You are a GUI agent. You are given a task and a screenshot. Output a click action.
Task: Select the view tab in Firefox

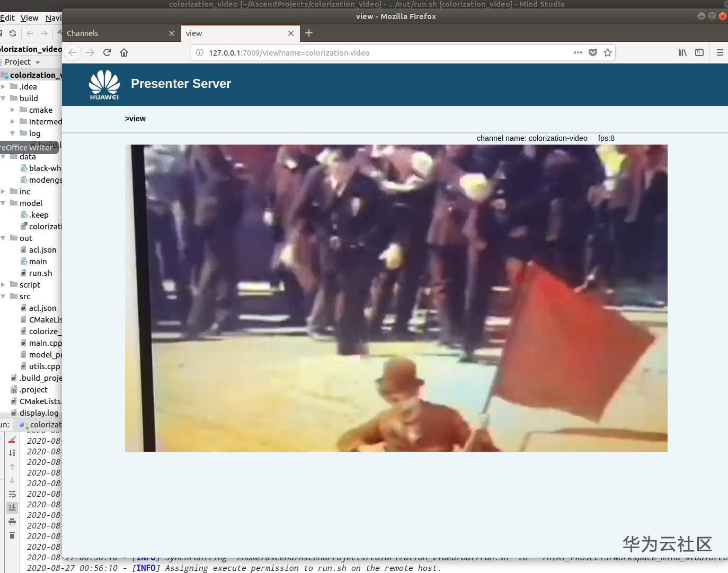click(x=240, y=33)
